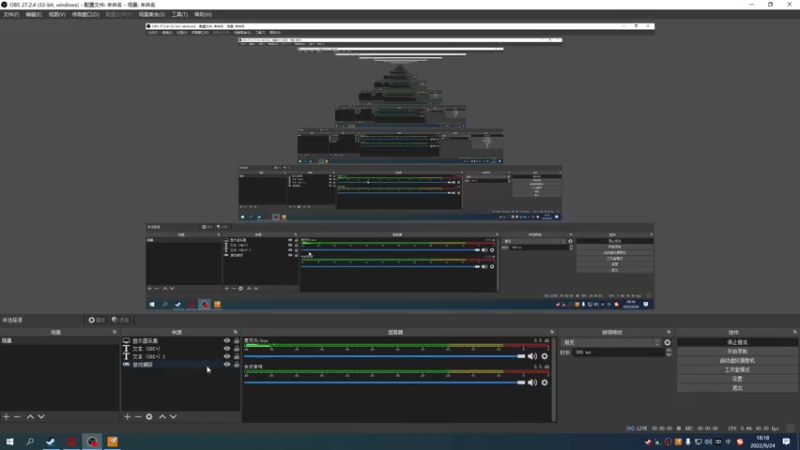800x450 pixels.
Task: Adjust the 台式音响 desktop audio volume slider
Action: point(385,382)
